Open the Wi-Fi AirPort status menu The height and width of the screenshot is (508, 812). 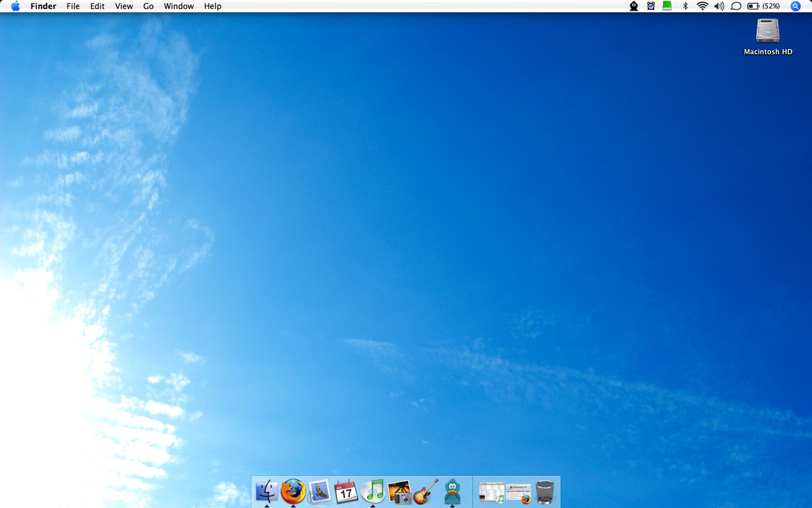tap(703, 6)
